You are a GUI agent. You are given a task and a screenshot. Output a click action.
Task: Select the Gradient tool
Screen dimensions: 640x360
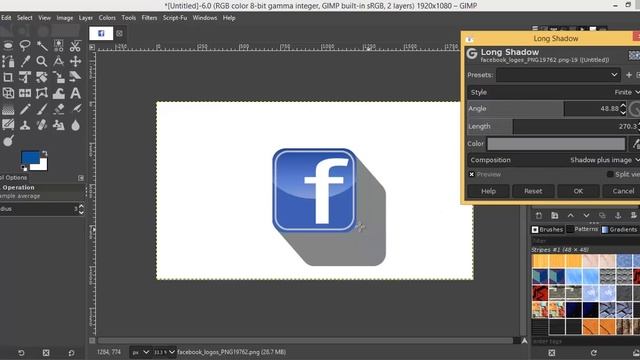(x=8, y=109)
